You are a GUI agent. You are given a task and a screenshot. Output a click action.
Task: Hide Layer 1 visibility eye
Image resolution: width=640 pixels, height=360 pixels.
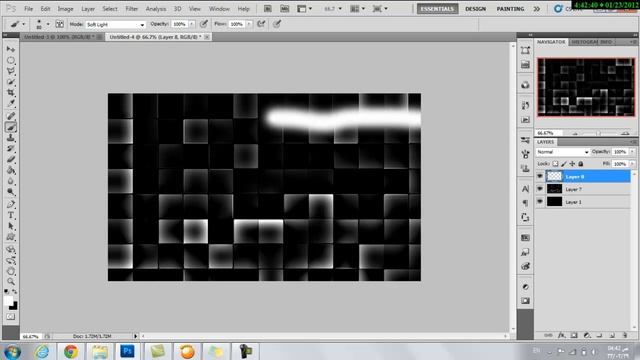(540, 202)
